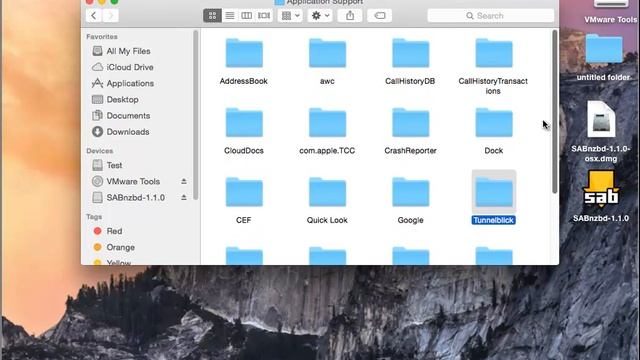Image resolution: width=640 pixels, height=360 pixels.
Task: Eject the SABnzbd-1.1.0 volume
Action: point(184,198)
